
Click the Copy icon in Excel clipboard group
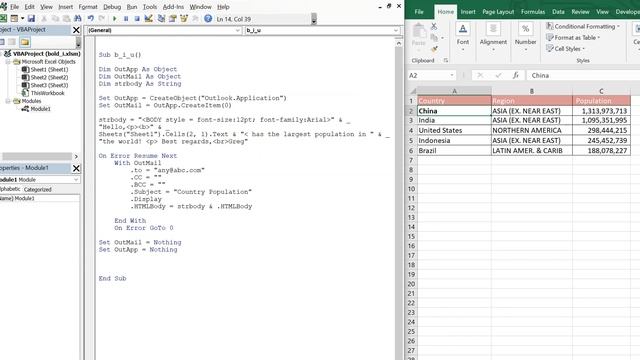click(x=434, y=38)
